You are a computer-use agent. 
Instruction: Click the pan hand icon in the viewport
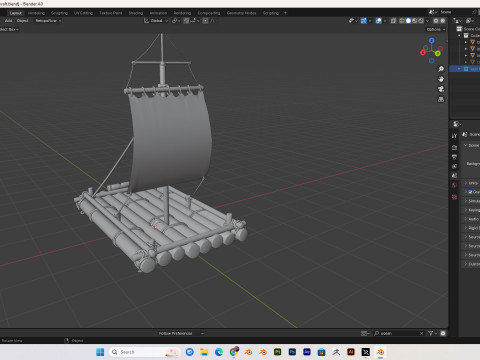tap(441, 79)
